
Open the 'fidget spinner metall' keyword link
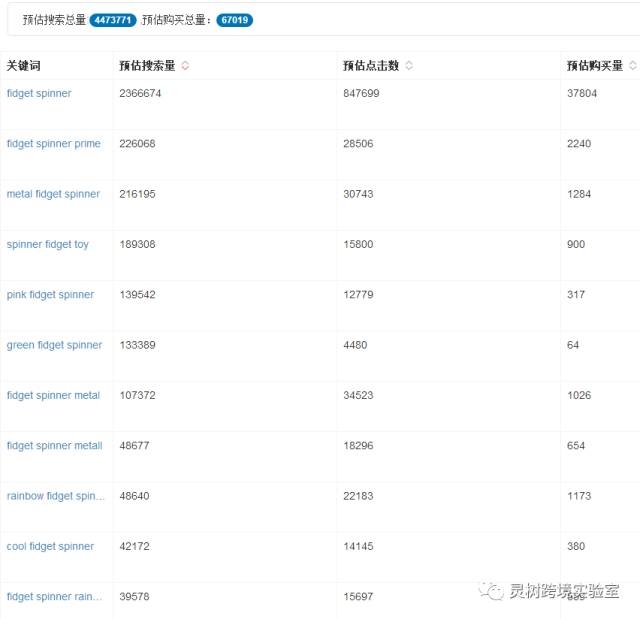point(54,446)
